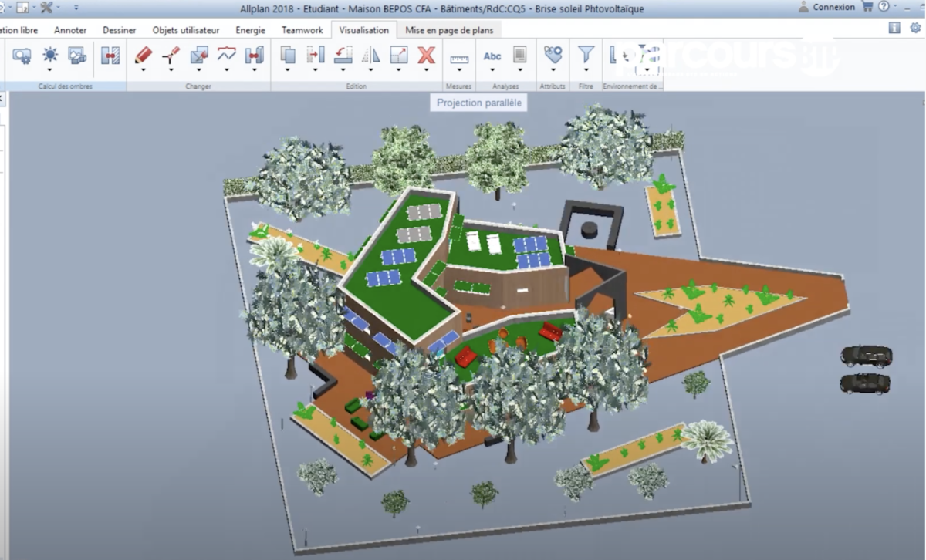Image resolution: width=926 pixels, height=560 pixels.
Task: Switch to the Energie ribbon tab
Action: coord(250,30)
